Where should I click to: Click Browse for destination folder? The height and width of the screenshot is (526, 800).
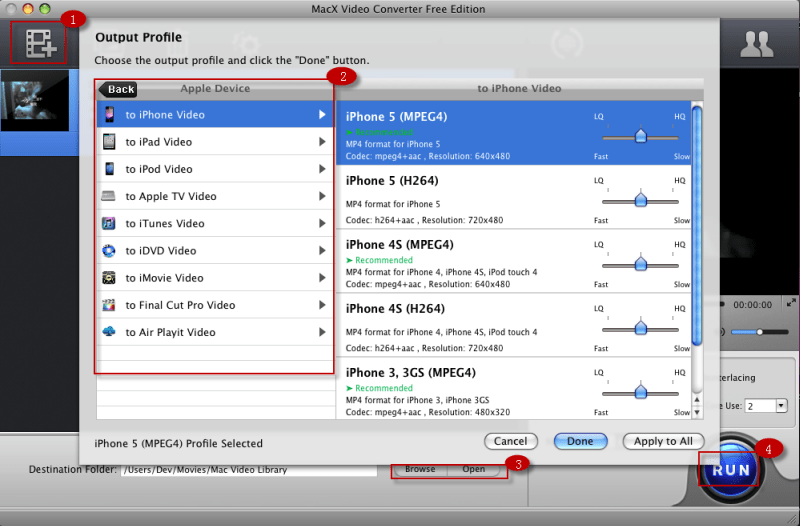tap(420, 469)
